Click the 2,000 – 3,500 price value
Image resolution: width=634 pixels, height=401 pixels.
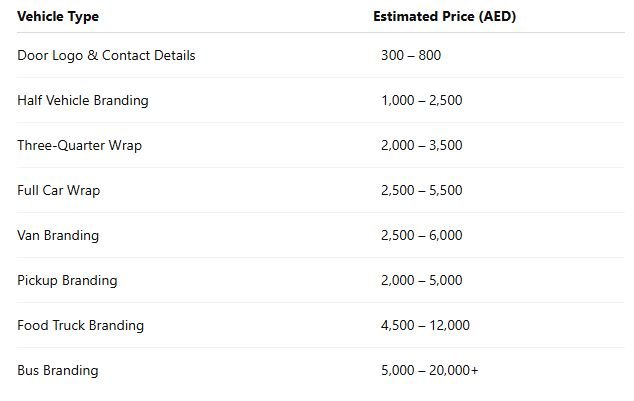click(x=422, y=145)
